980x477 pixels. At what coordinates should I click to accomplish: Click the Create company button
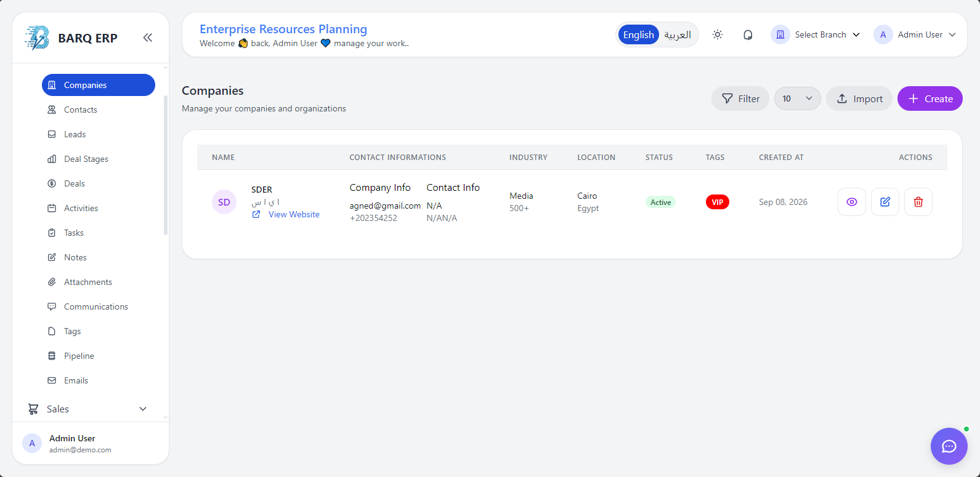click(930, 98)
